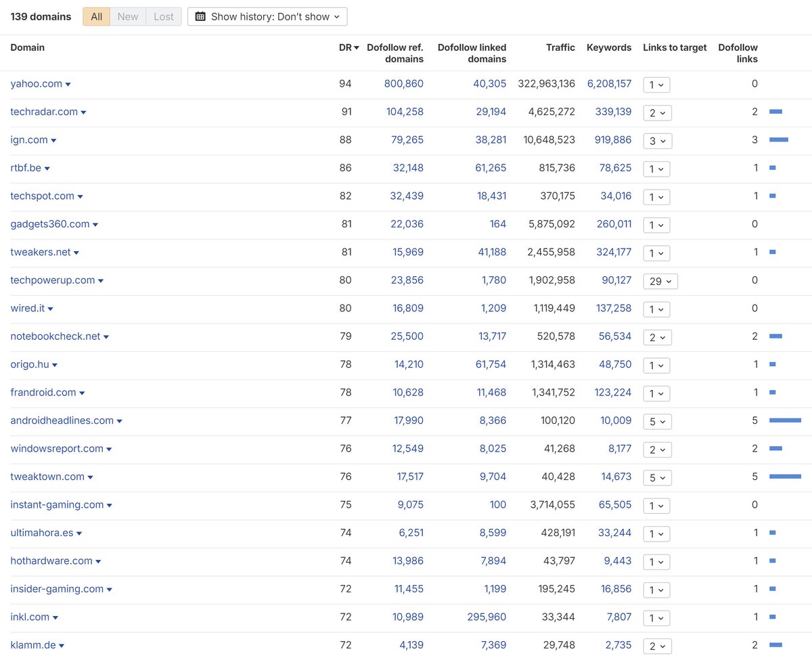
Task: Open inkl.com's 295,960 linked domains
Action: [x=487, y=617]
